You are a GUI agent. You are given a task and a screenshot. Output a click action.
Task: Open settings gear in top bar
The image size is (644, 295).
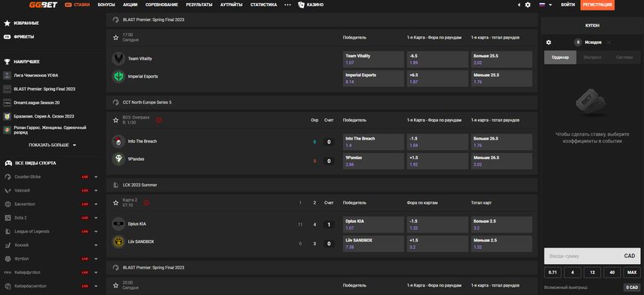pos(528,5)
